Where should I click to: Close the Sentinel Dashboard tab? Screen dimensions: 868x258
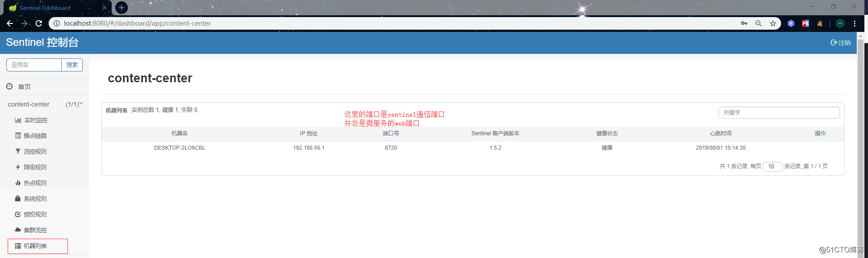click(104, 8)
